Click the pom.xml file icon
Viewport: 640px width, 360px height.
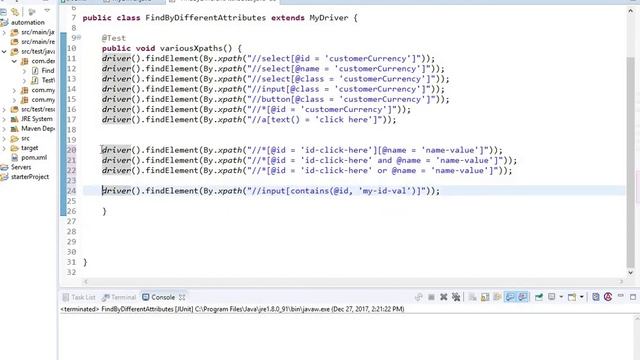click(15, 158)
